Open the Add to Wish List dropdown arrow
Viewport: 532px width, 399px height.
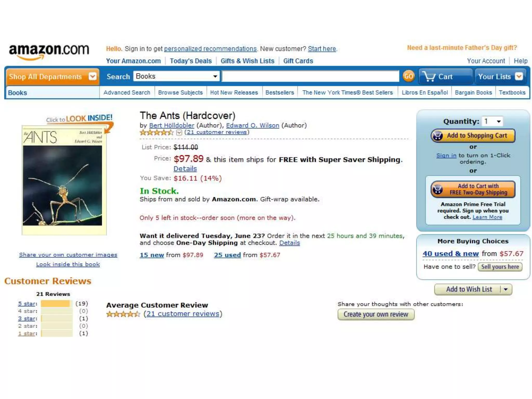[x=506, y=289]
